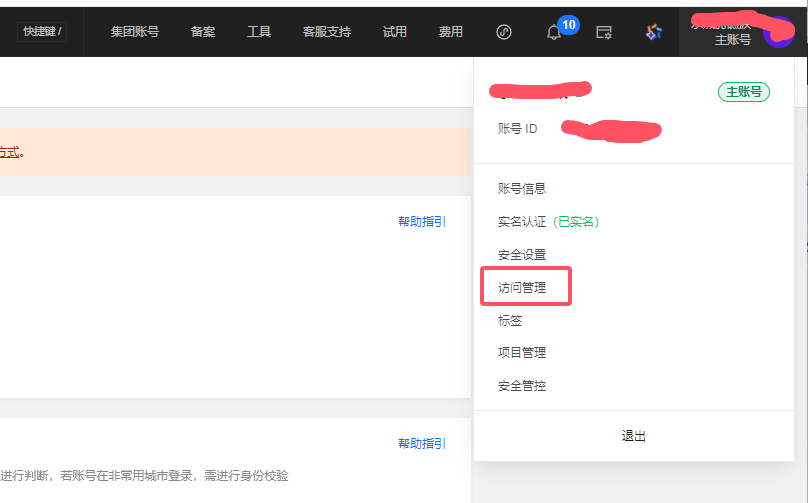Open the colorful AI assistant icon

click(654, 32)
